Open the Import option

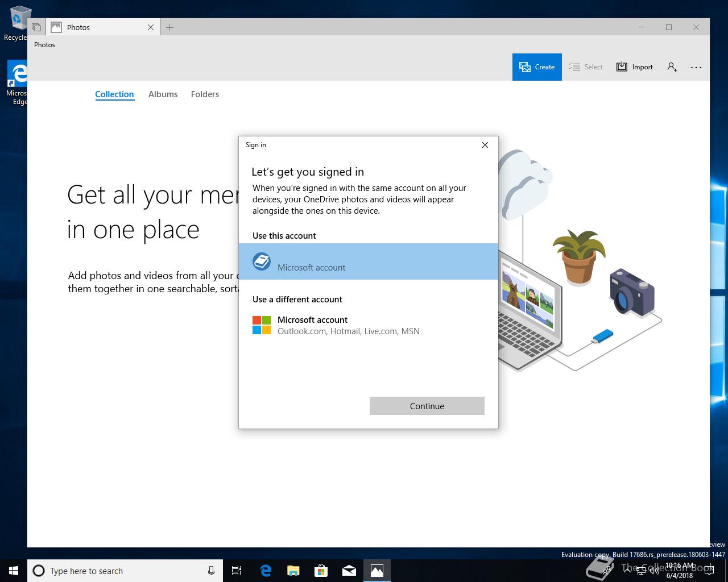635,67
